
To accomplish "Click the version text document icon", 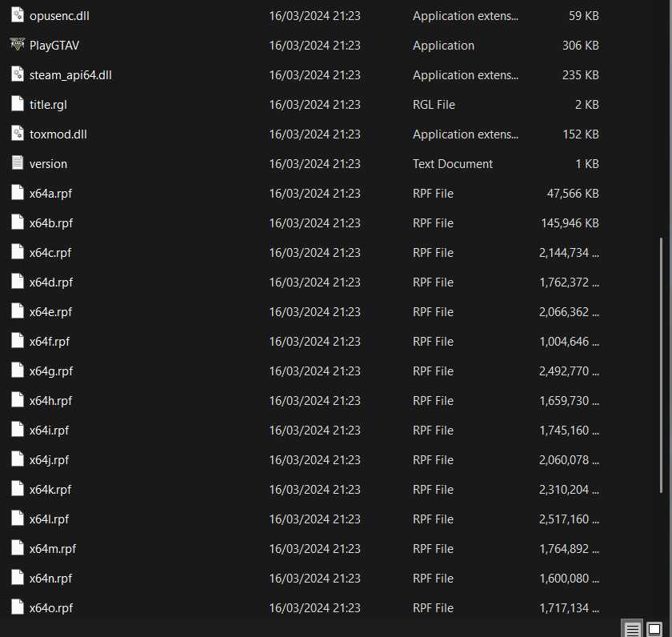I will pyautogui.click(x=17, y=162).
